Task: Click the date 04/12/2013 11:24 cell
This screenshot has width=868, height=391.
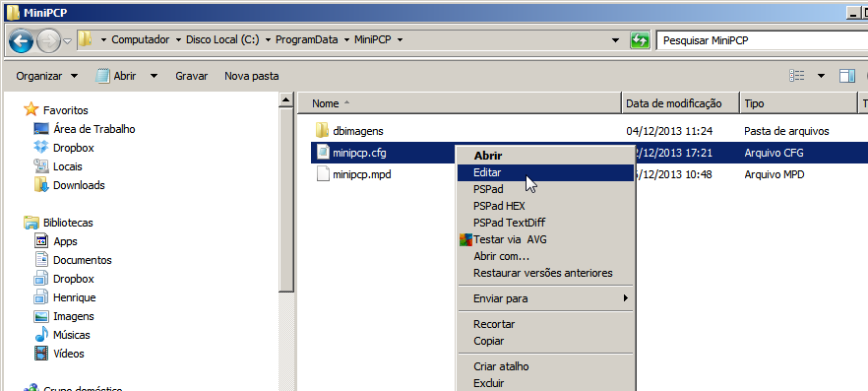Action: tap(669, 131)
